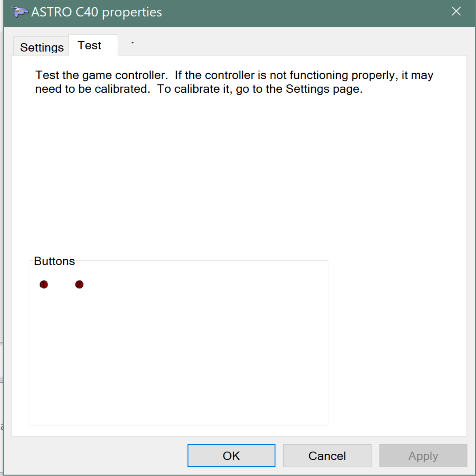Click button indicator 2
This screenshot has height=476, width=476.
(x=79, y=284)
